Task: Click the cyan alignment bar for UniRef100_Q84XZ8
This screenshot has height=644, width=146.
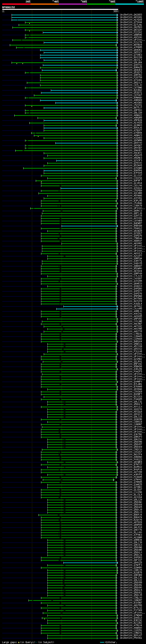Action: [91, 563]
